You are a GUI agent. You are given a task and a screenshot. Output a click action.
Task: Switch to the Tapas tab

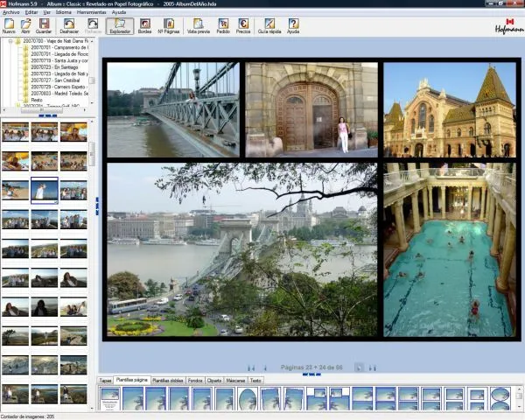click(105, 381)
